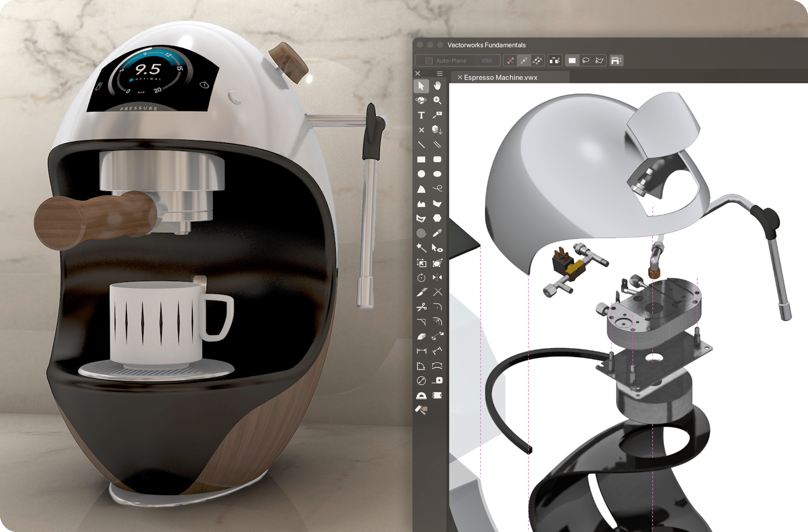Close the Basic tool palette

coord(418,73)
